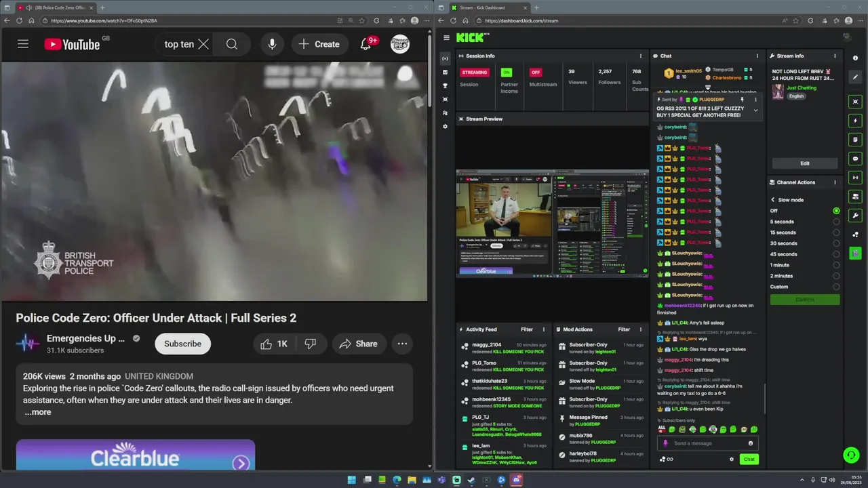The width and height of the screenshot is (868, 488).
Task: Share the Police Code Zero video
Action: (x=359, y=344)
